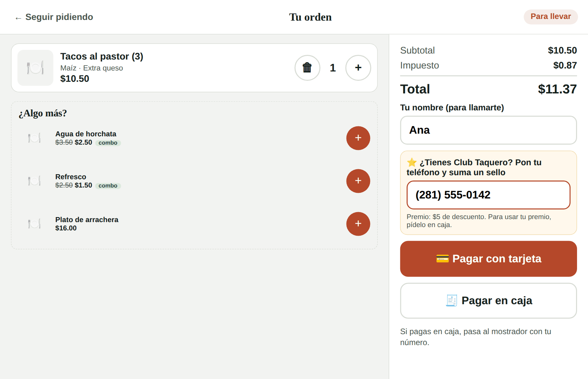Edit the Club Taquero phone number field
This screenshot has width=588, height=379.
pos(488,195)
